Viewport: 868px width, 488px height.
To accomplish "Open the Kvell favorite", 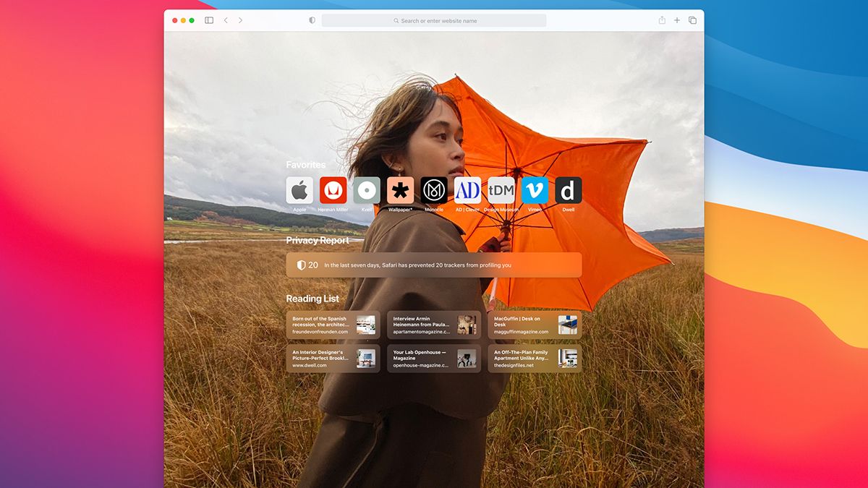I will 367,190.
